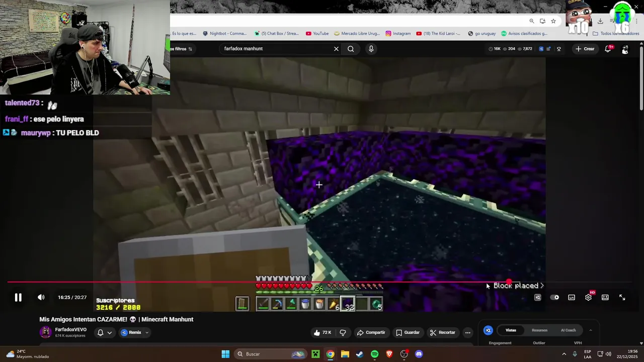Screen dimensions: 644x362
Task: Open the Instagram bookmark
Action: click(x=398, y=34)
